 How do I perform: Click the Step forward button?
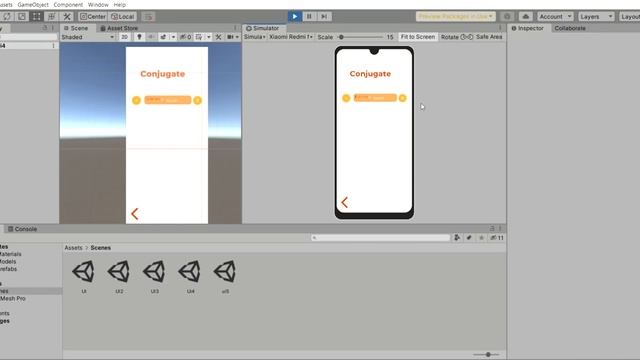[x=324, y=16]
